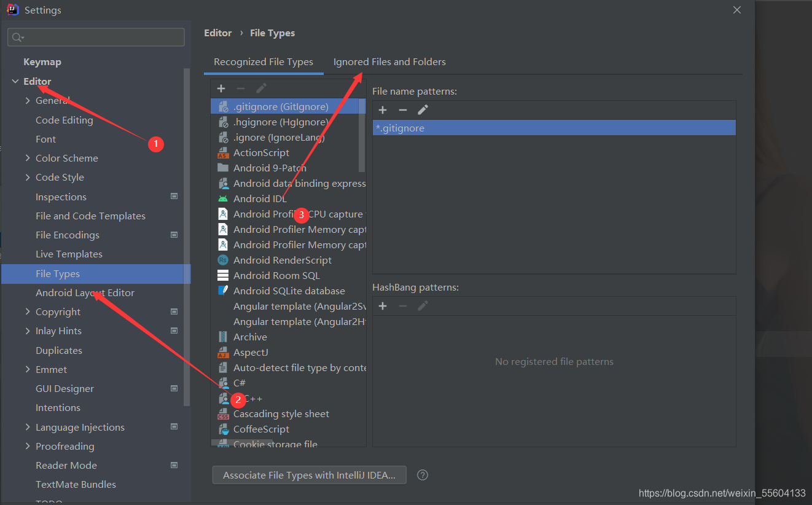Click the .gitignore file type icon
812x505 pixels.
pos(223,107)
